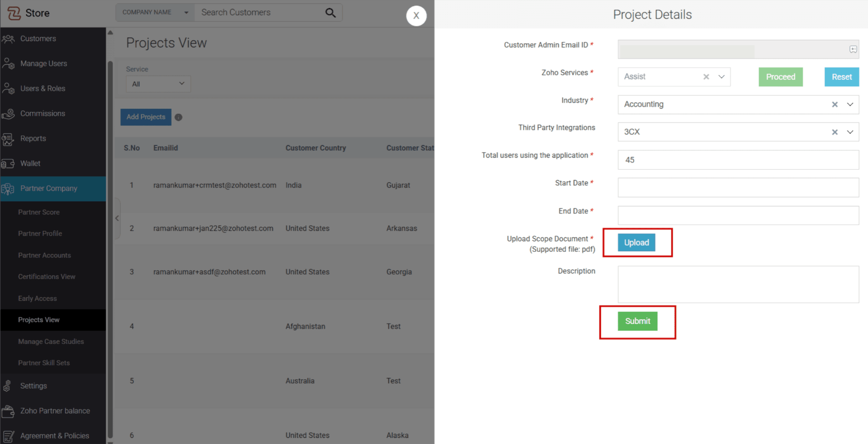Click the Partner Company icon
Screen dimensions: 868x444
(8, 189)
